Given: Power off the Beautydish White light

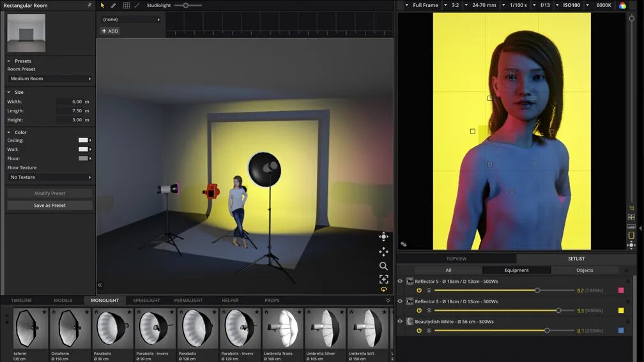Looking at the screenshot, I should coord(419,331).
